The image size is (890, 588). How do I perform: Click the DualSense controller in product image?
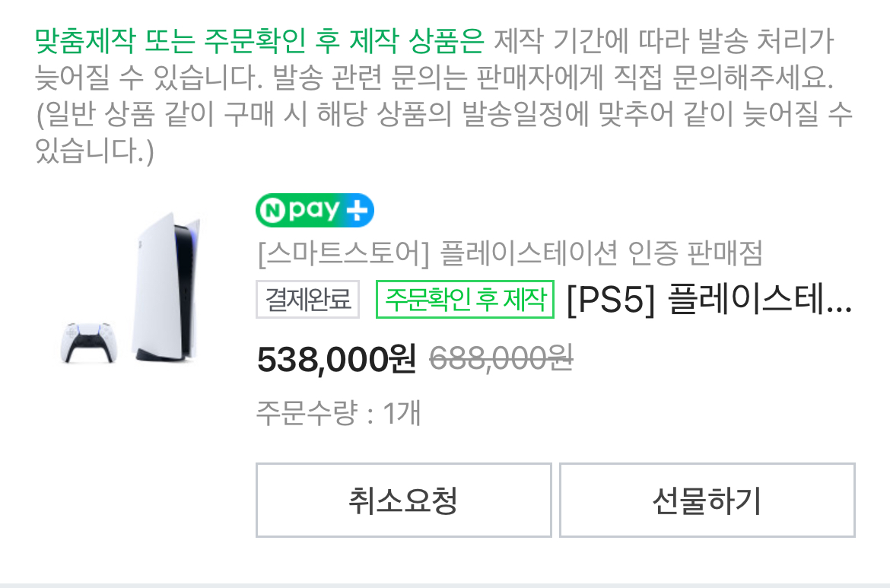(x=88, y=342)
